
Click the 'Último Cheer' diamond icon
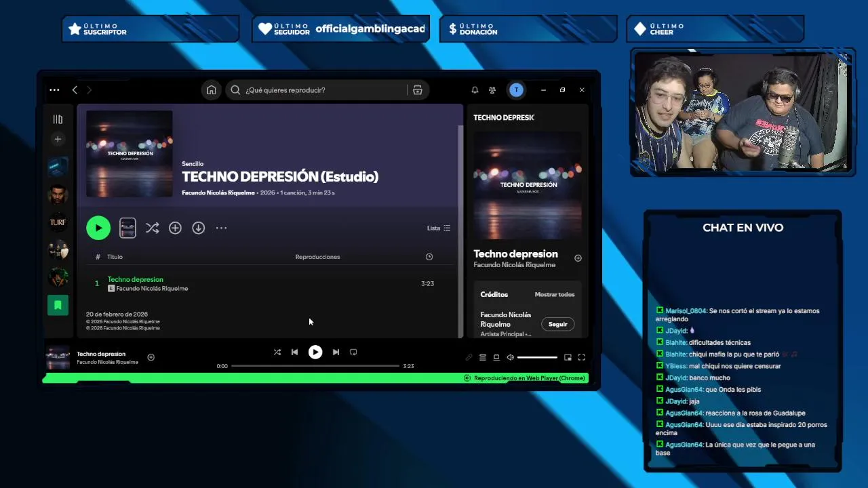[x=640, y=29]
